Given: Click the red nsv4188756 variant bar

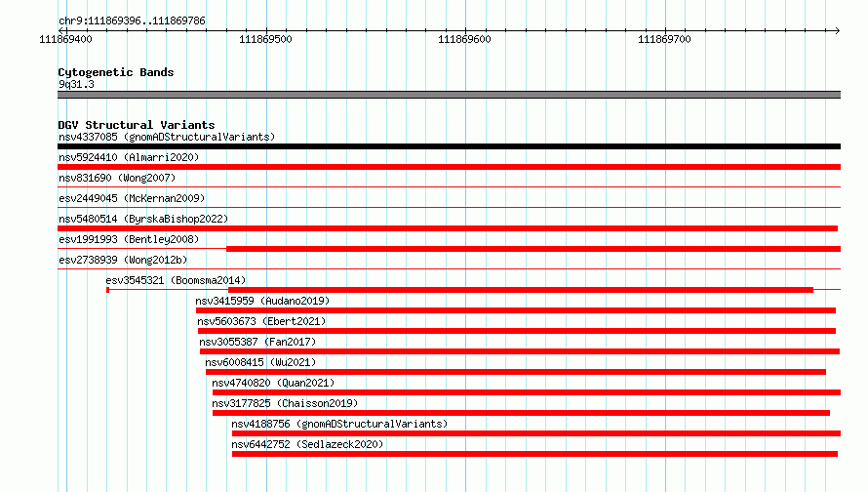Looking at the screenshot, I should pyautogui.click(x=535, y=433).
